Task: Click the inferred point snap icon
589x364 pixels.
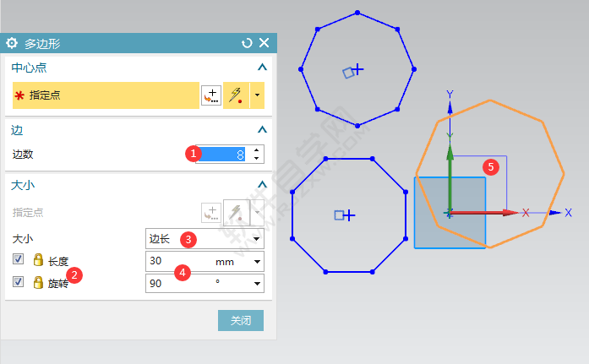Action: 236,95
